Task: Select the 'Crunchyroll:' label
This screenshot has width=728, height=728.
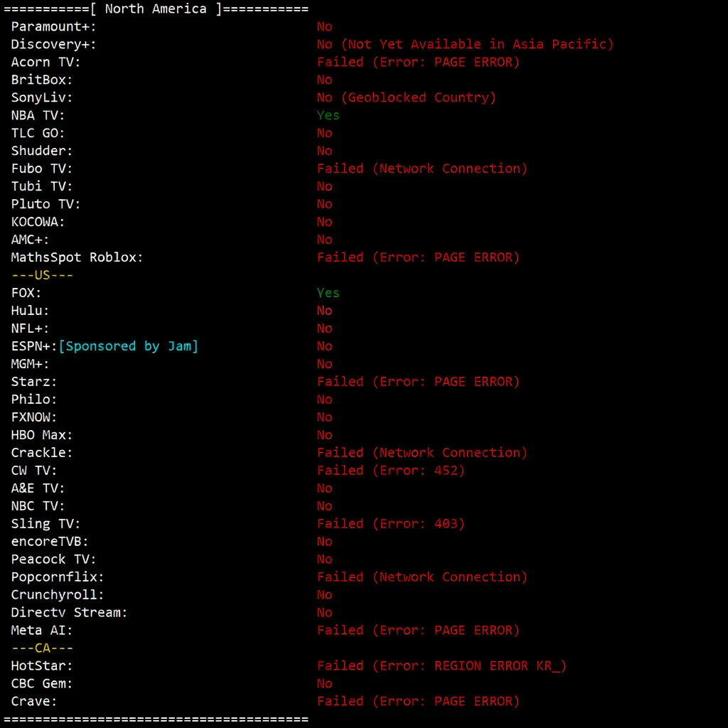Action: (x=58, y=595)
